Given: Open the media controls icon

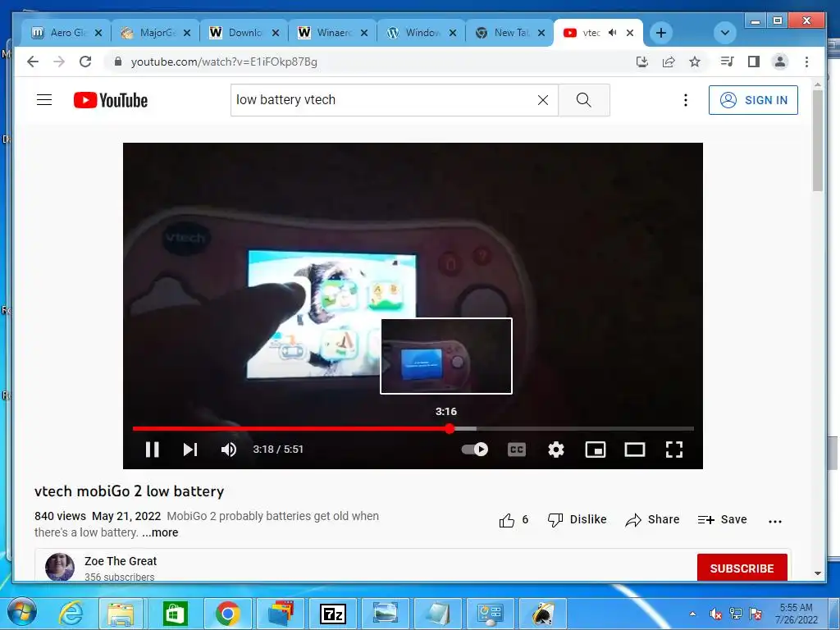Looking at the screenshot, I should [x=727, y=62].
